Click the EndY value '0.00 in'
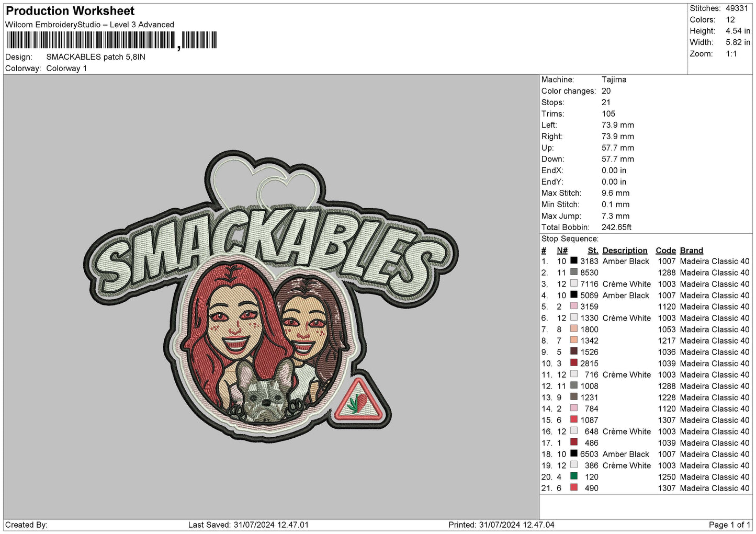 pos(614,182)
